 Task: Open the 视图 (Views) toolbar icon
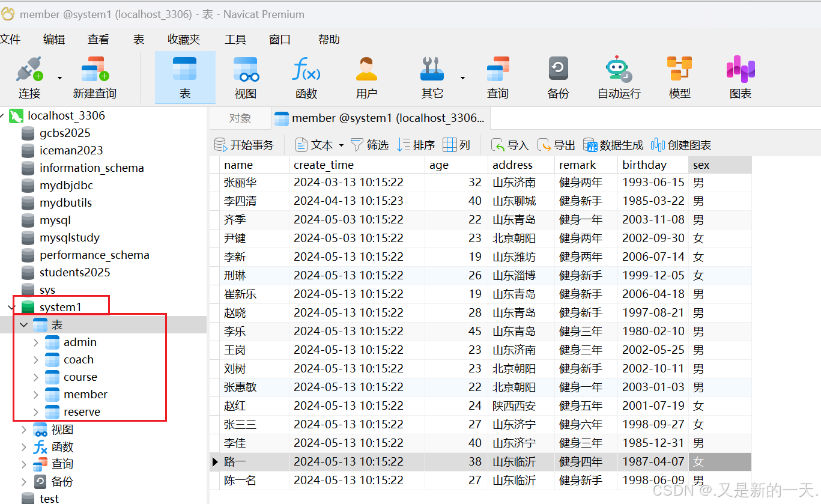tap(245, 77)
